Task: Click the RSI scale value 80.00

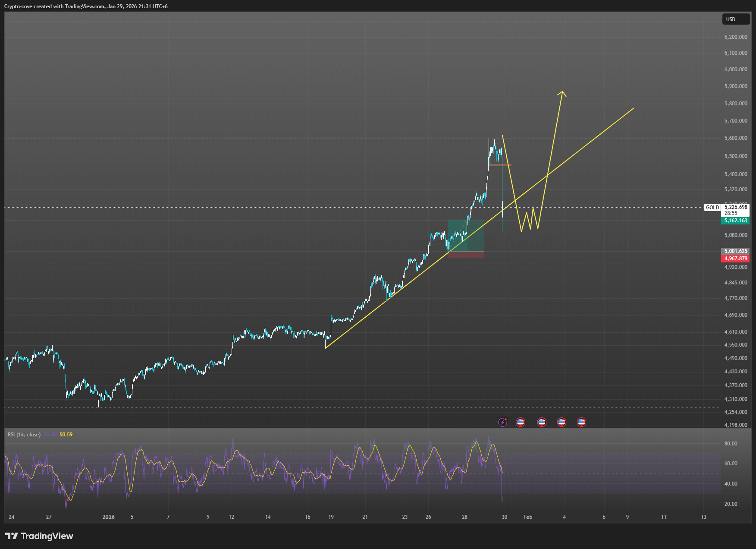Action: click(x=731, y=444)
